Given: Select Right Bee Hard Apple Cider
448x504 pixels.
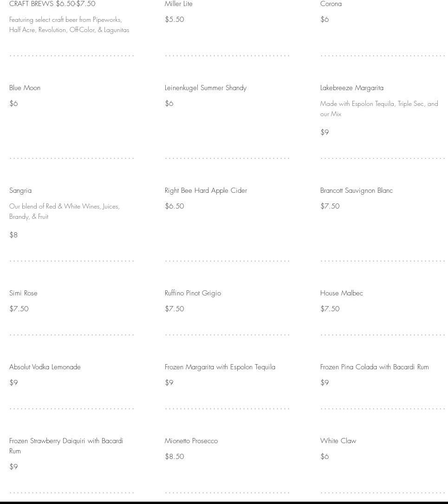Looking at the screenshot, I should 206,190.
